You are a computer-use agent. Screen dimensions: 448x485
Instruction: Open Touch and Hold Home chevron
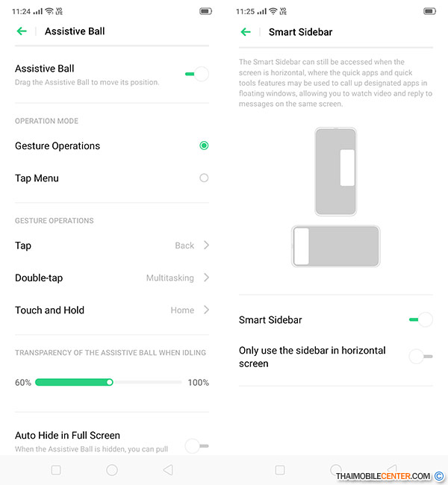[x=207, y=310]
